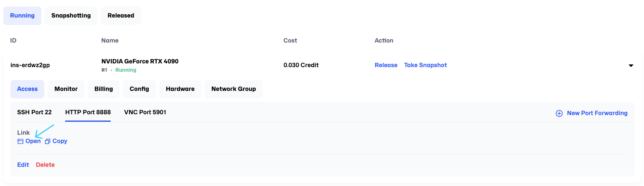Viewport: 644px width, 186px height.
Task: Select the Access tab
Action: (x=27, y=89)
